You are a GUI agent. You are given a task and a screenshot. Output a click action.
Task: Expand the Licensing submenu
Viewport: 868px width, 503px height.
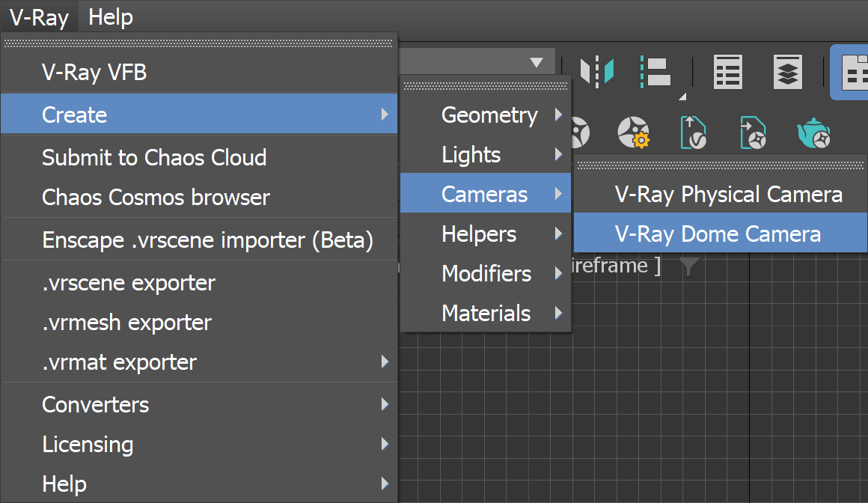point(199,445)
